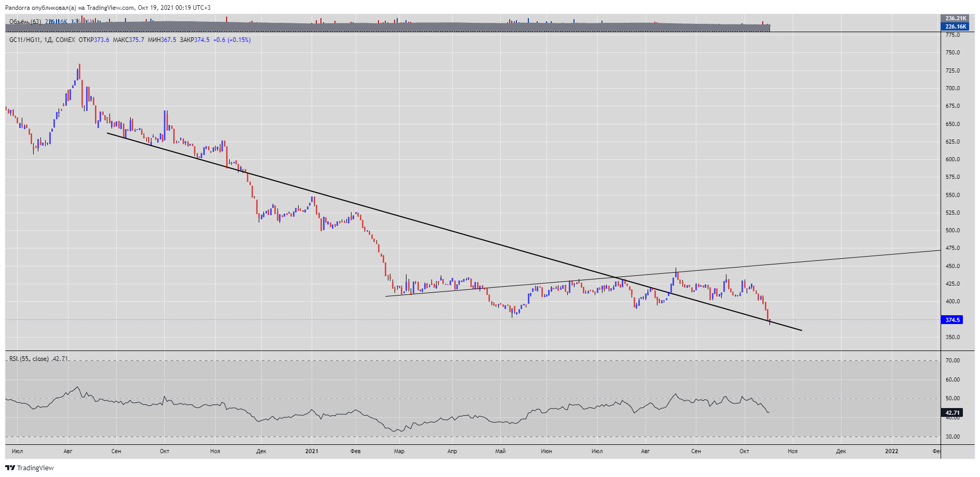Screen dimensions: 980x477
Task: Click the 750.0 price axis label
Action: pyautogui.click(x=953, y=52)
